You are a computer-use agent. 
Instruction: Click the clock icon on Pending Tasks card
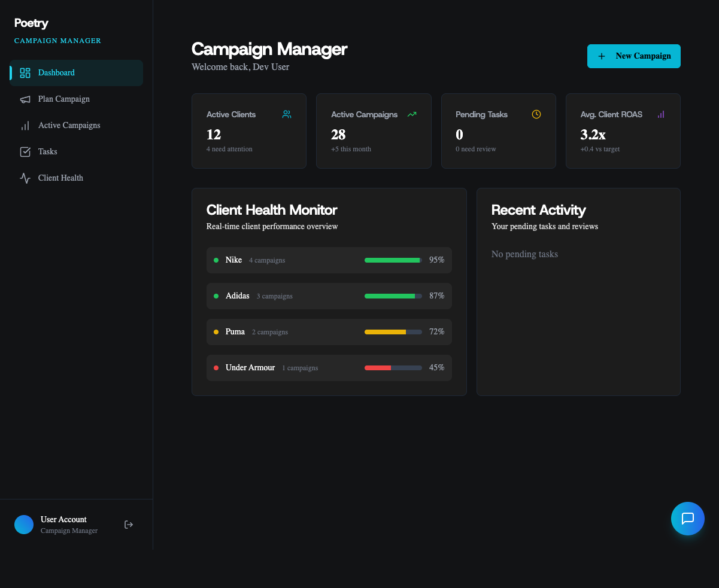(x=536, y=114)
